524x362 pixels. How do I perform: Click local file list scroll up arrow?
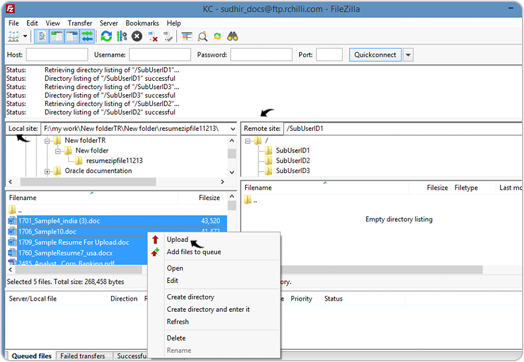click(x=232, y=197)
